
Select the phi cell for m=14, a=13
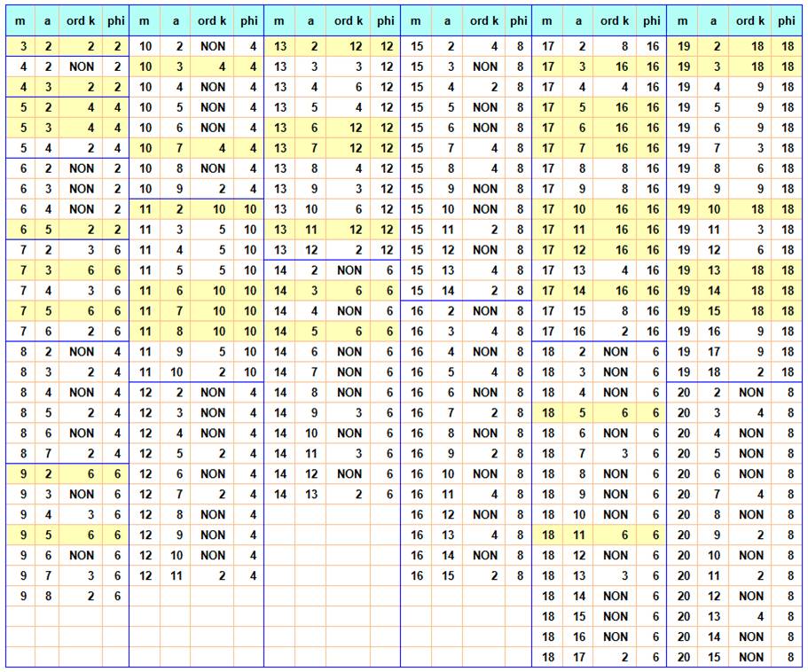[x=386, y=494]
